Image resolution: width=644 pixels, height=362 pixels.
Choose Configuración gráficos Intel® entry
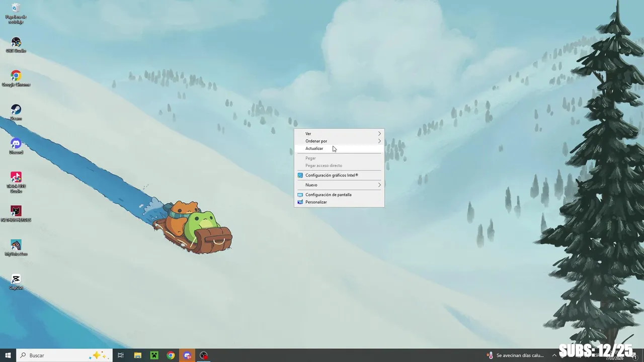(339, 175)
